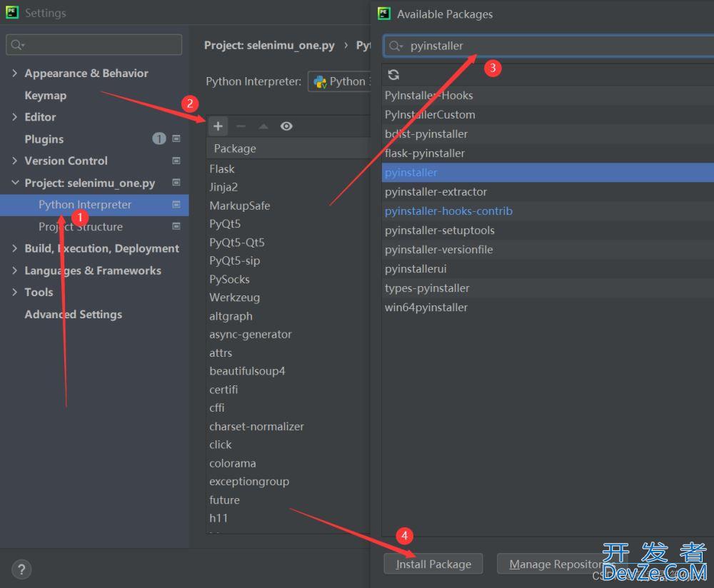
Task: Click the upgrade arrow icon in package toolbar
Action: pos(263,126)
